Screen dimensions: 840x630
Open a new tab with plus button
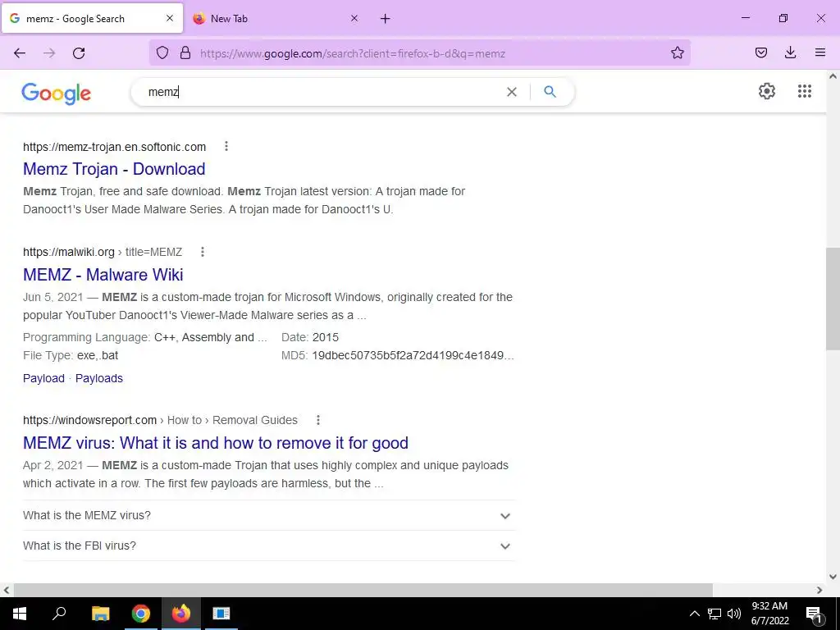[x=386, y=19]
